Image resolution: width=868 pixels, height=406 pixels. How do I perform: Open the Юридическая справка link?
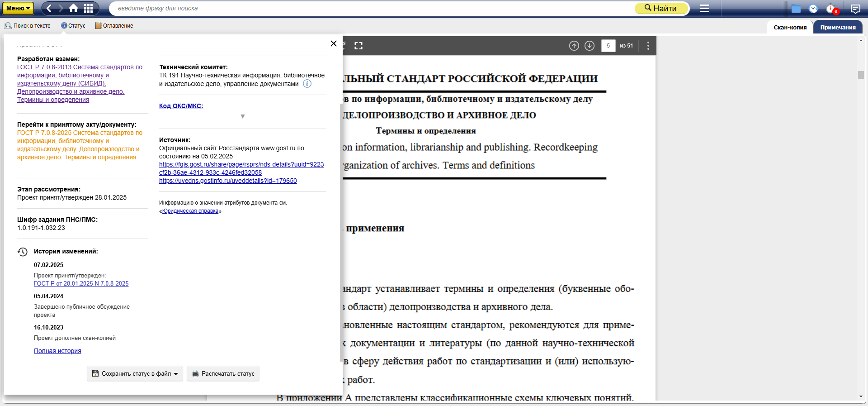click(x=190, y=211)
